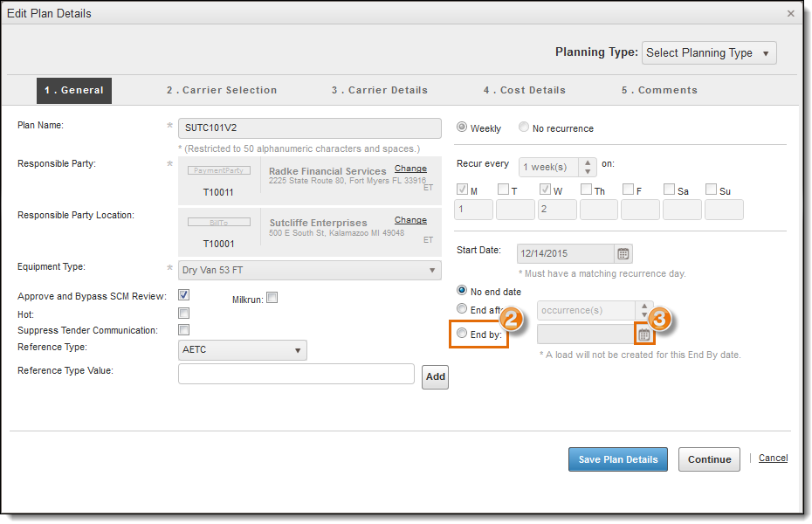
Task: Select the End by radio button
Action: [x=463, y=333]
